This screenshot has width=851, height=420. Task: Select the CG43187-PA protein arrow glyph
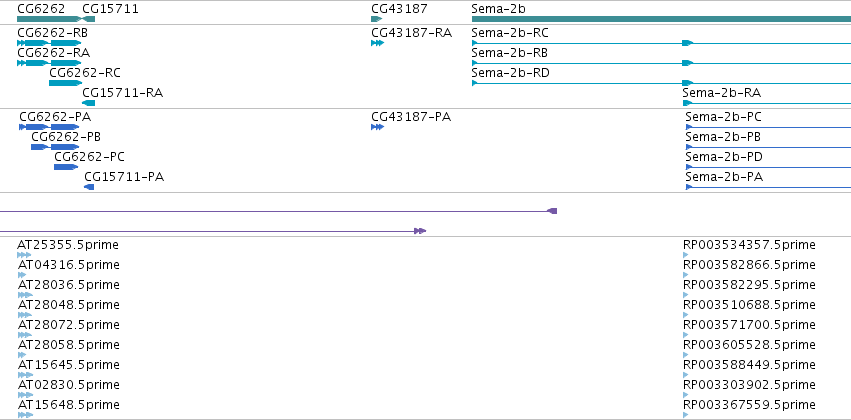(378, 127)
